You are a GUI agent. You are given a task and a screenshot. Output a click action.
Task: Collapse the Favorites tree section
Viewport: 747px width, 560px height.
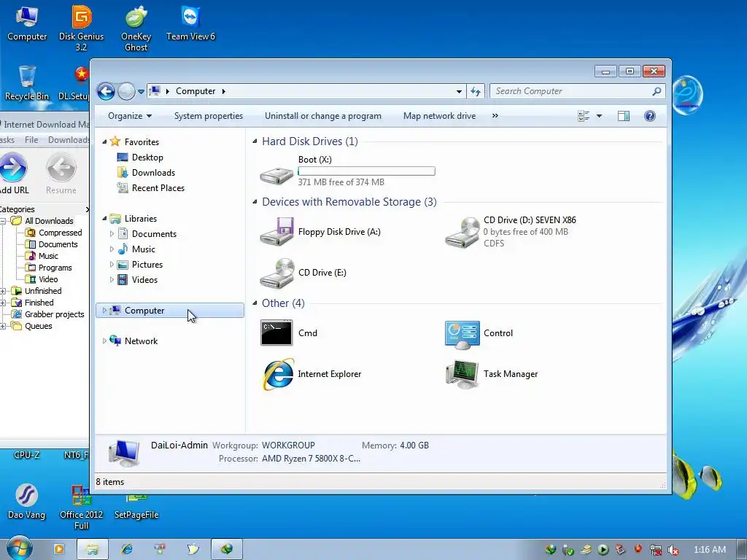[x=104, y=142]
